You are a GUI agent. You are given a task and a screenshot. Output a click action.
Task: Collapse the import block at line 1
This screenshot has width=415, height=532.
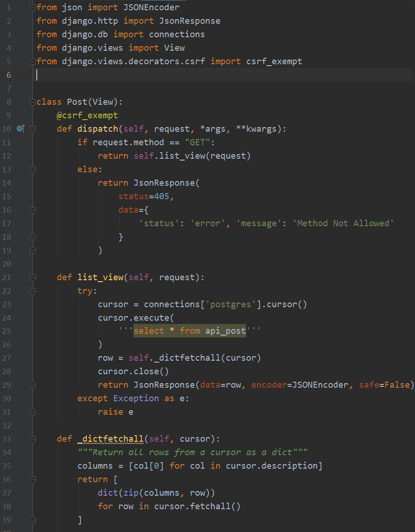pyautogui.click(x=33, y=7)
